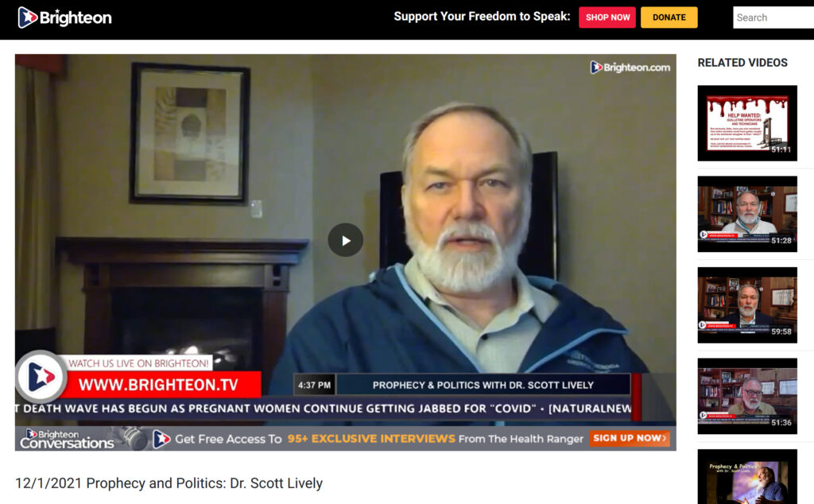Click the arrow logo beside Get Free Access
The width and height of the screenshot is (814, 504).
tap(161, 439)
